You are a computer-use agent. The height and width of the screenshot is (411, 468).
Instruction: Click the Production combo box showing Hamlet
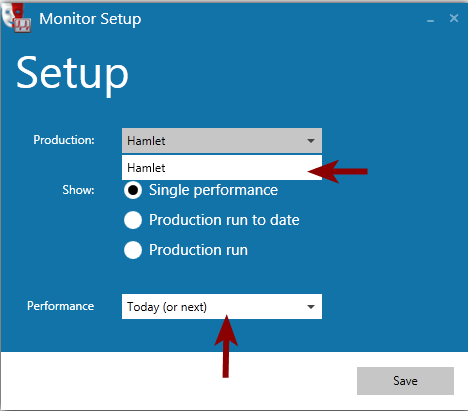[x=222, y=141]
